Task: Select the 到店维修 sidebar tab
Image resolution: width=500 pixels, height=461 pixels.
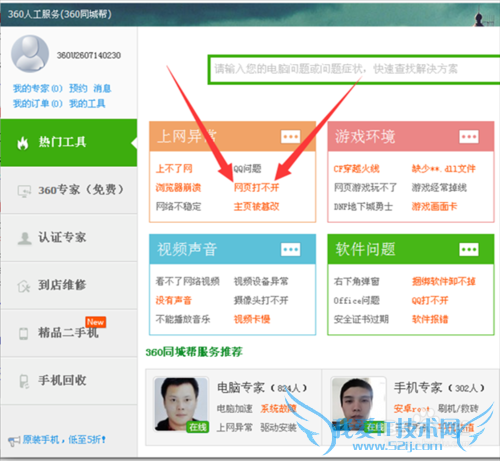Action: point(69,285)
